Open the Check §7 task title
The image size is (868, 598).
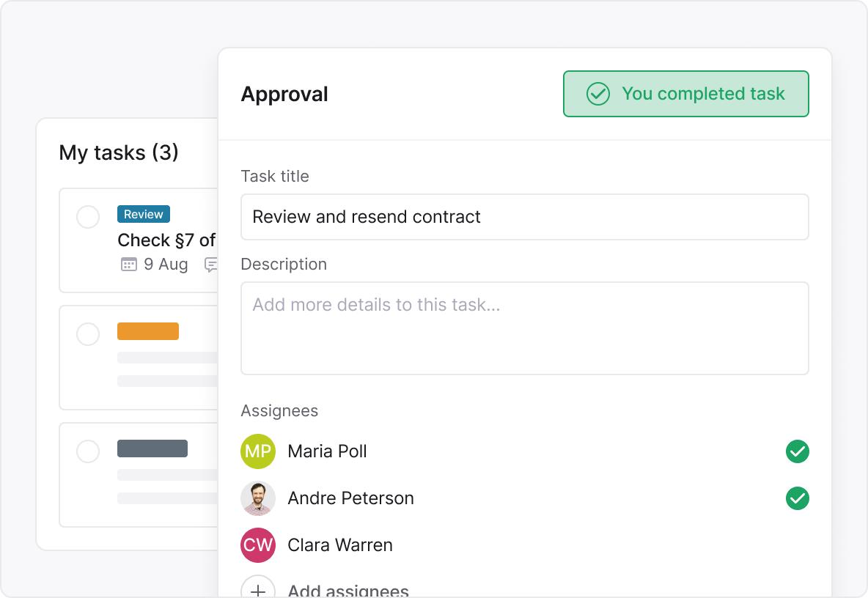[x=166, y=240]
